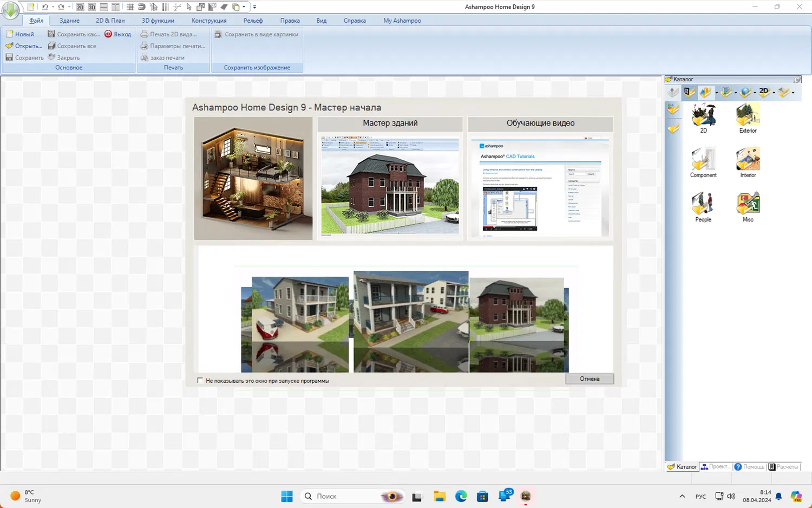Image resolution: width=812 pixels, height=508 pixels.
Task: Select the globe materials catalog icon
Action: tap(745, 92)
